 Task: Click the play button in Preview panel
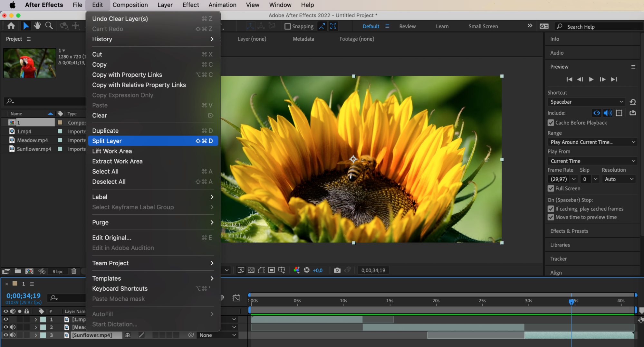[x=591, y=80]
